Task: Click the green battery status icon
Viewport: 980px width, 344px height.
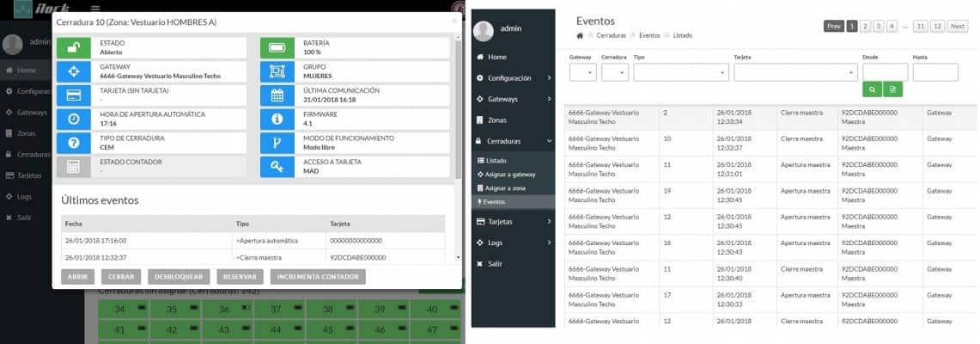Action: coord(277,47)
